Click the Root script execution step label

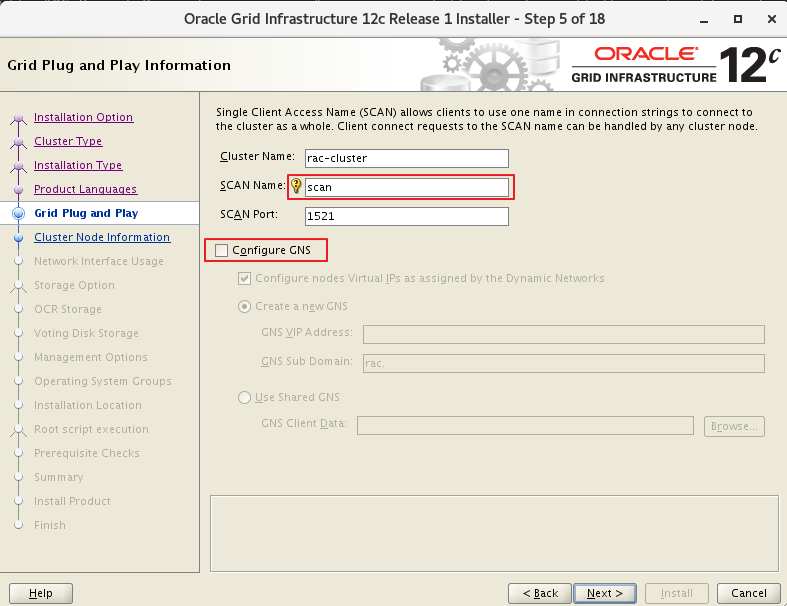coord(91,429)
